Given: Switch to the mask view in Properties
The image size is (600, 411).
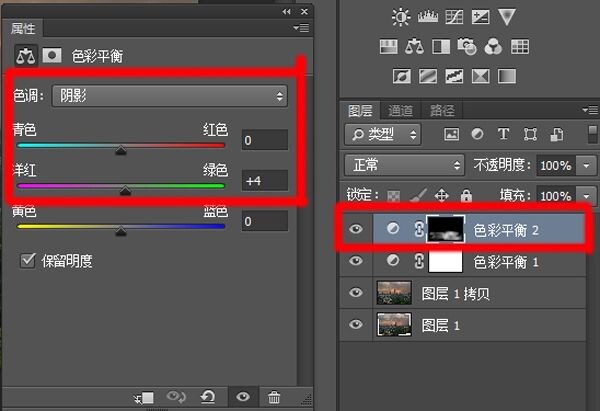Looking at the screenshot, I should click(52, 55).
